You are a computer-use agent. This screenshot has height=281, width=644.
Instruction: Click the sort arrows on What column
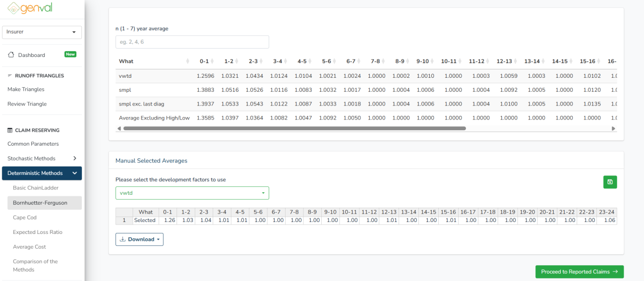(x=188, y=61)
